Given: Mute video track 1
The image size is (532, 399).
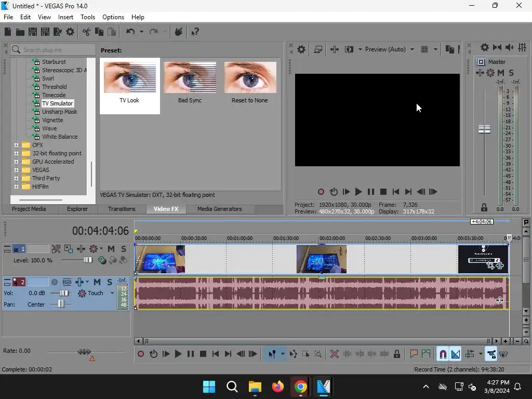Looking at the screenshot, I should (x=111, y=249).
